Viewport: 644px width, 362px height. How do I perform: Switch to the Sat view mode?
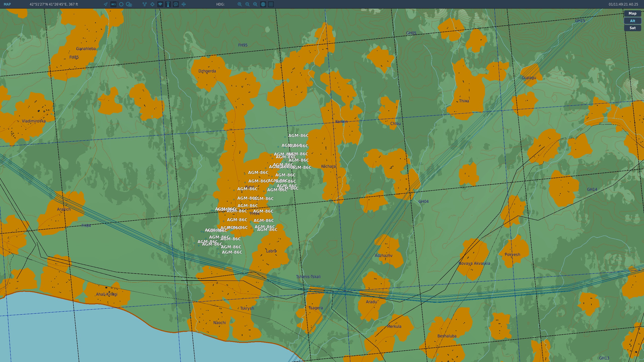(x=632, y=28)
